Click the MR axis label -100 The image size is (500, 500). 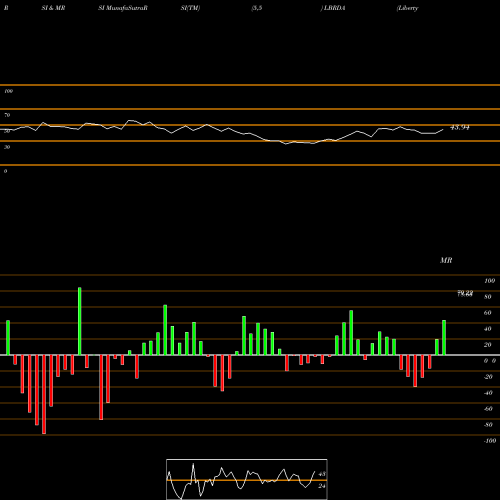pos(490,441)
